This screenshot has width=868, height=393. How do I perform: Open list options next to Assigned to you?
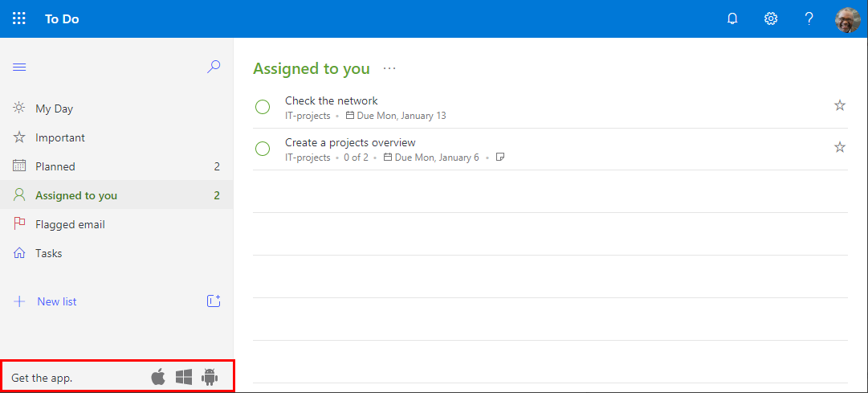tap(389, 69)
